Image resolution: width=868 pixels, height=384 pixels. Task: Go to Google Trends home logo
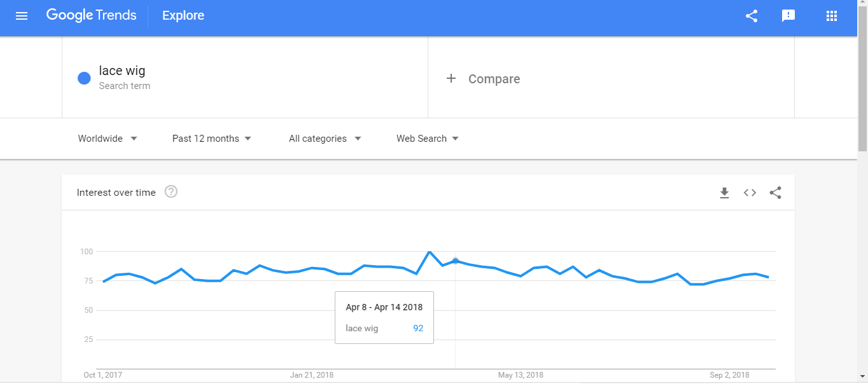tap(91, 16)
